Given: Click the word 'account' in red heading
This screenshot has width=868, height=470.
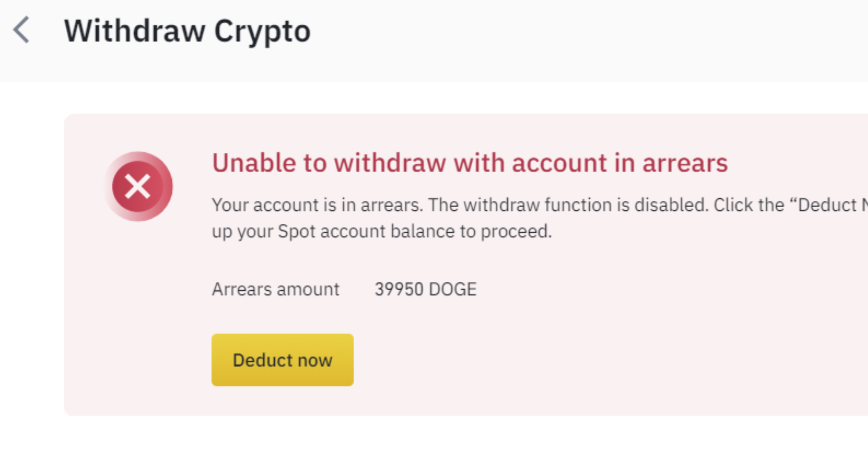Looking at the screenshot, I should click(558, 163).
